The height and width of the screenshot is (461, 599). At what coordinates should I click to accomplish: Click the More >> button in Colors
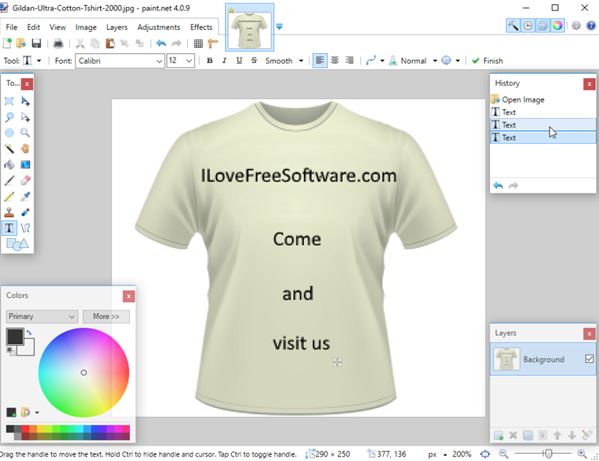(x=106, y=316)
